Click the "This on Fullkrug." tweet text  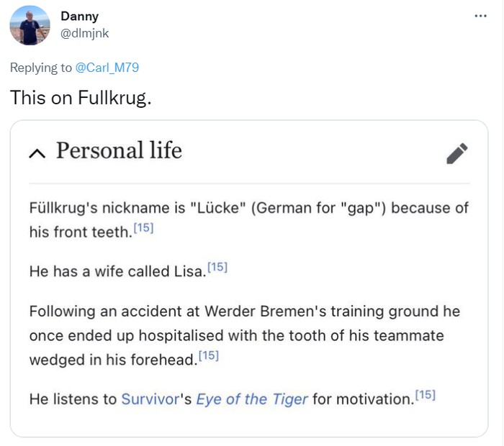point(81,98)
